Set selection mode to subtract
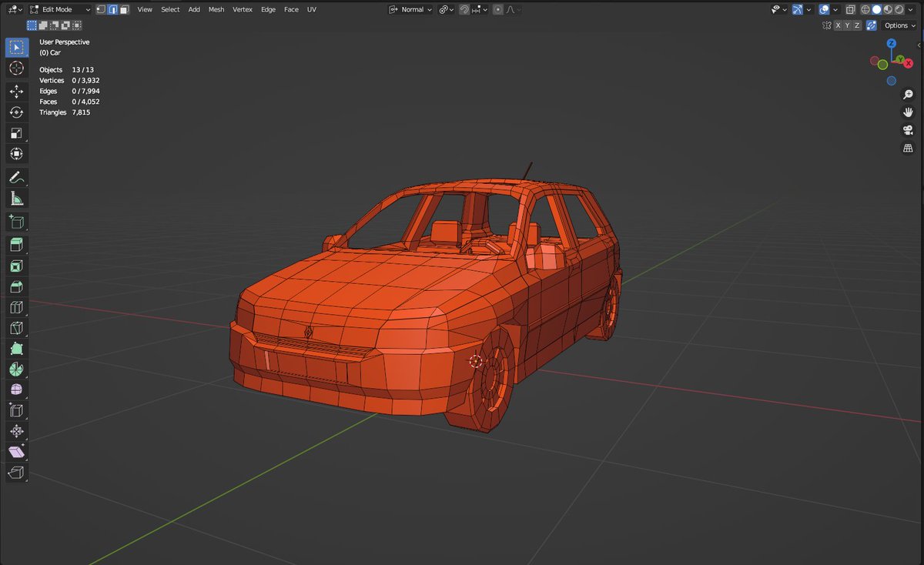 (54, 25)
